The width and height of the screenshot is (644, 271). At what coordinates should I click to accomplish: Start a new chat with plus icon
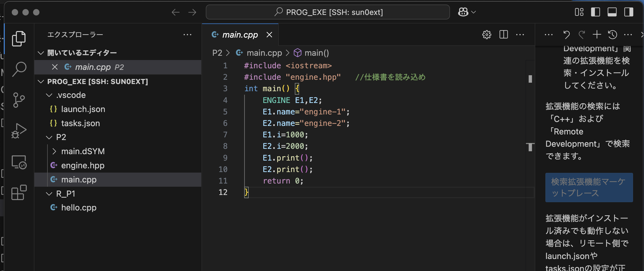point(597,35)
